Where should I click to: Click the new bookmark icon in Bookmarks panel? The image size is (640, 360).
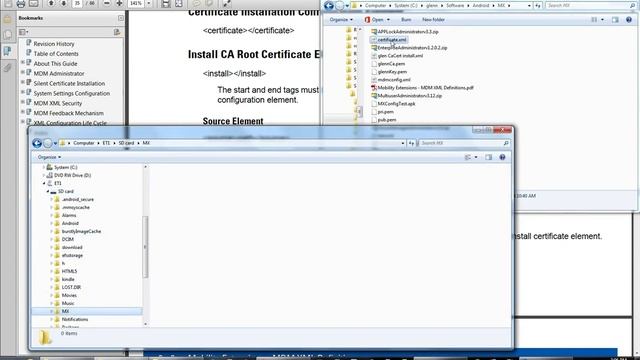(x=117, y=32)
